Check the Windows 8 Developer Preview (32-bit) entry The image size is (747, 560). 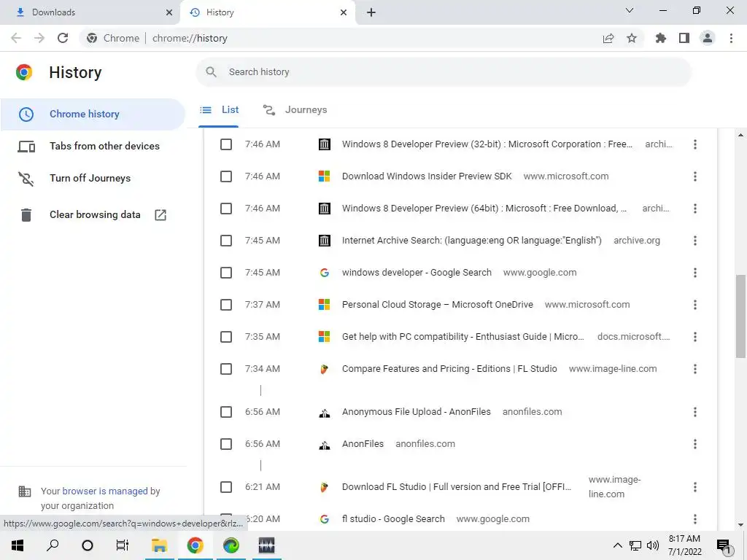pyautogui.click(x=226, y=144)
